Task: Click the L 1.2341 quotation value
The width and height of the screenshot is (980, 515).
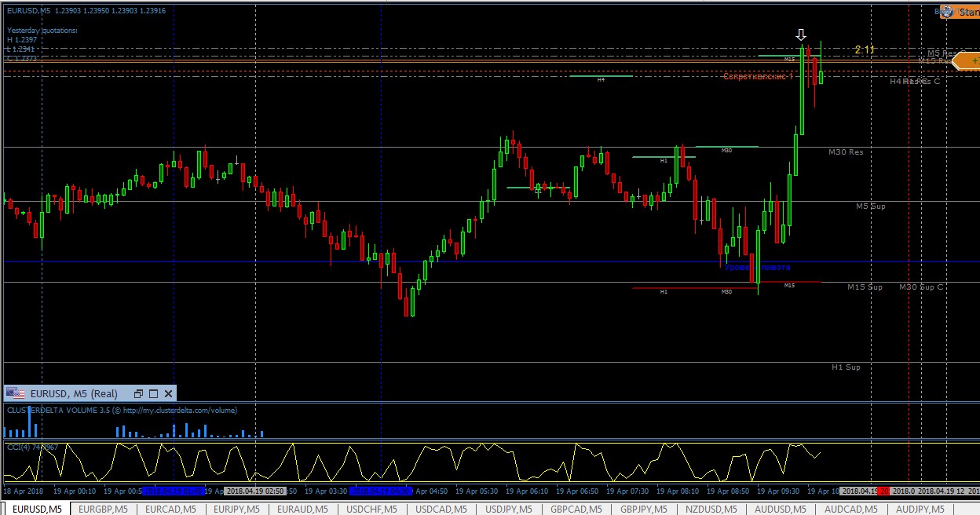Action: point(22,49)
